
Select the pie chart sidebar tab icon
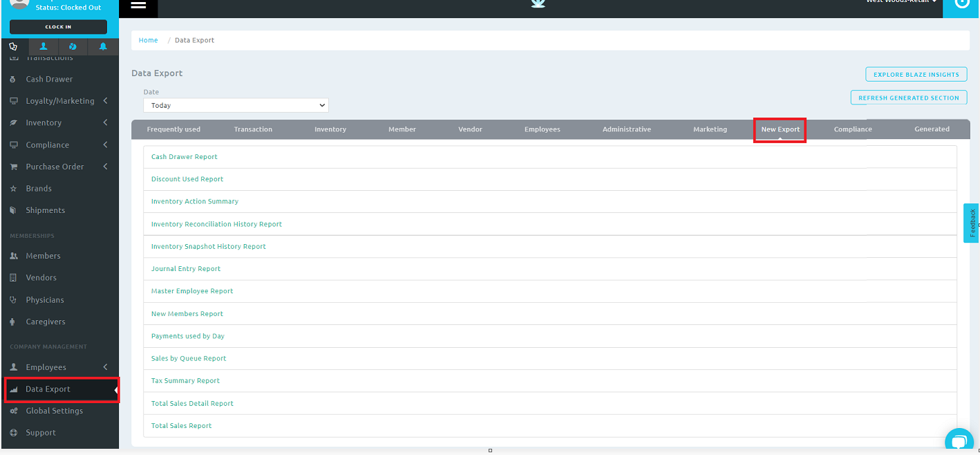tap(73, 47)
